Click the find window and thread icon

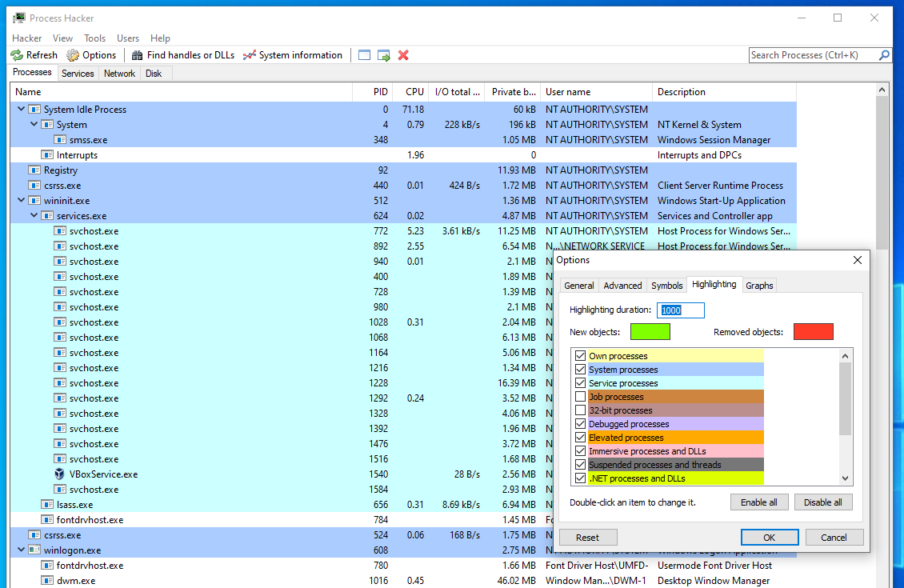click(384, 55)
